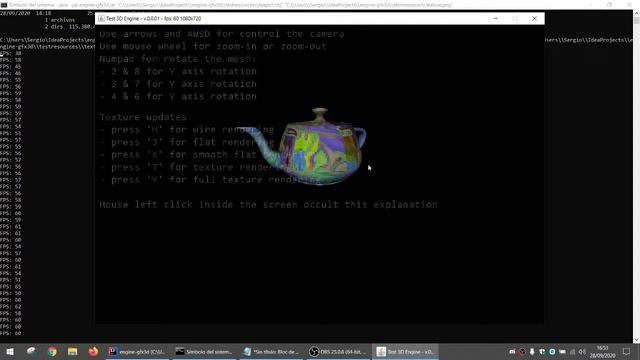Select Test 3D Engine taskbar button
The height and width of the screenshot is (360, 640).
pos(405,351)
